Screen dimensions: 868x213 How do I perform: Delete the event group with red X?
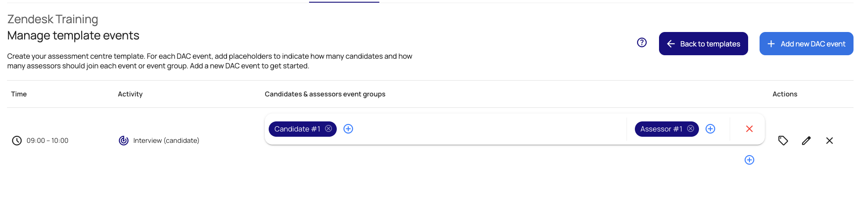pos(749,129)
